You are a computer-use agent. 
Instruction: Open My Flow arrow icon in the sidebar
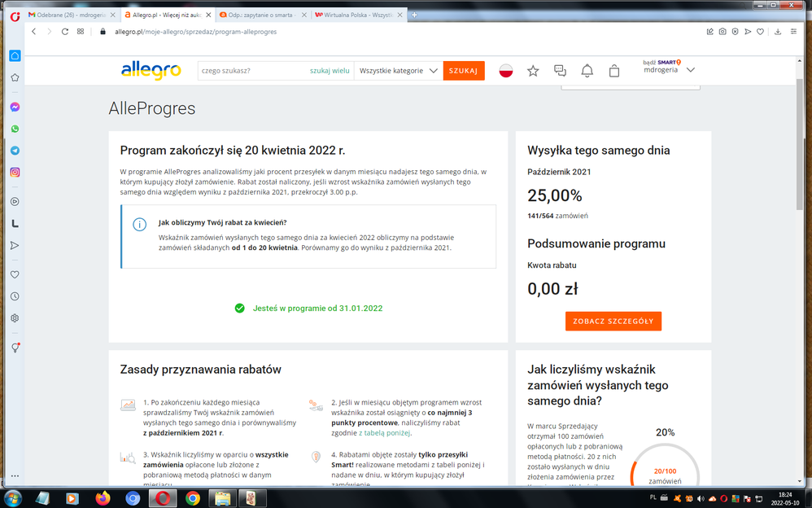pyautogui.click(x=15, y=245)
